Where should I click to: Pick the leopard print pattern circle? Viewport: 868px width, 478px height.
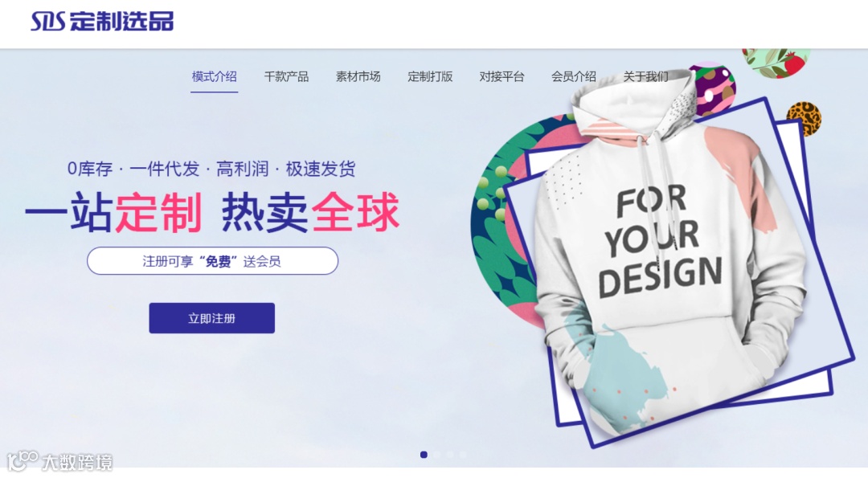click(x=805, y=118)
